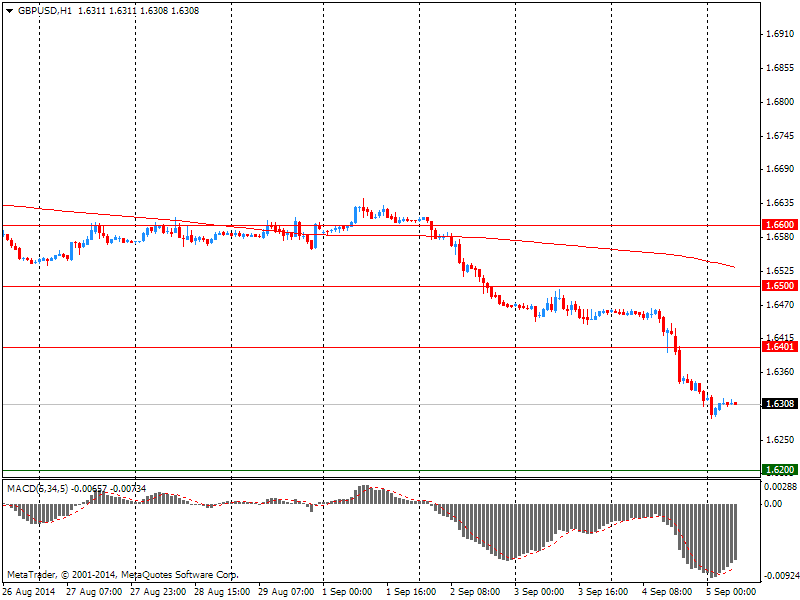The width and height of the screenshot is (800, 600).
Task: Click the 4 Sep 08:00 time label
Action: click(667, 592)
